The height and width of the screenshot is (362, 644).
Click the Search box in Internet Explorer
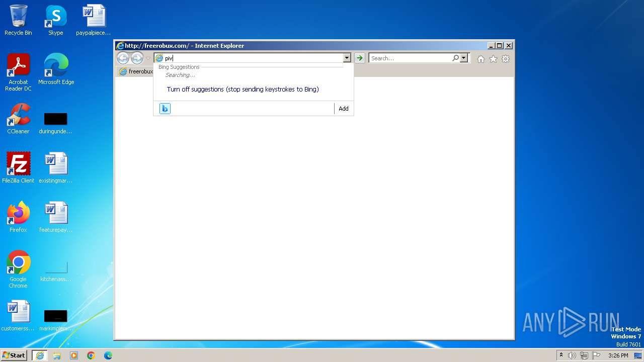(410, 58)
